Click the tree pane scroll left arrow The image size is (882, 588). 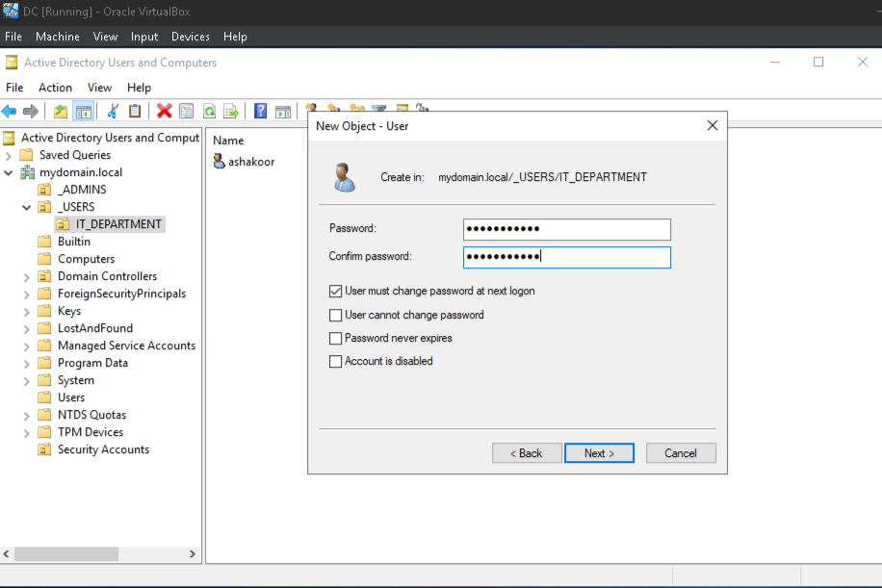click(x=6, y=554)
